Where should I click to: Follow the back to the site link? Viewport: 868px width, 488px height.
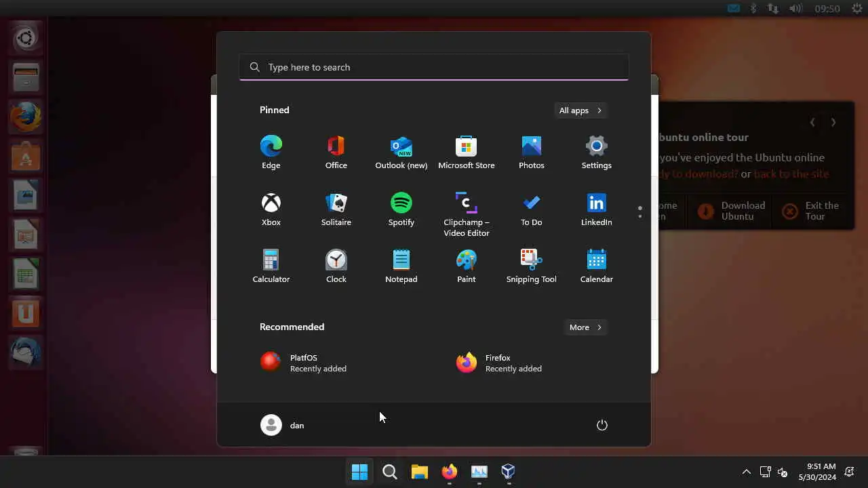click(x=791, y=174)
